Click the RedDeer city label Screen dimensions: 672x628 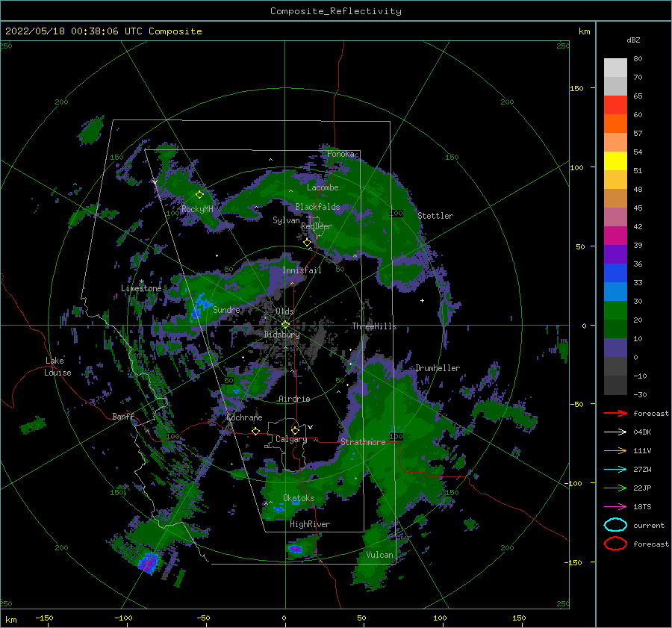317,226
